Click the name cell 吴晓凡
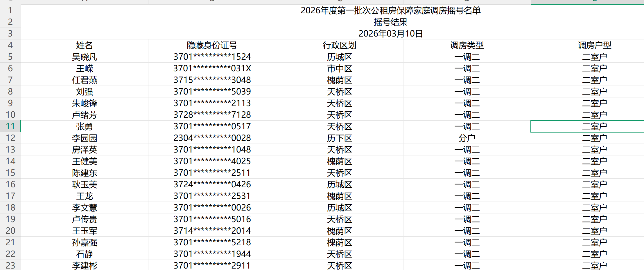This screenshot has width=644, height=270. [x=85, y=57]
